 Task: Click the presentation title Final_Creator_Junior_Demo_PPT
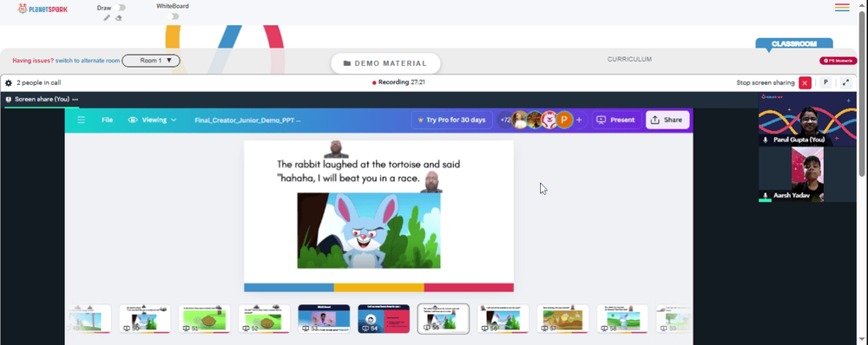(247, 120)
